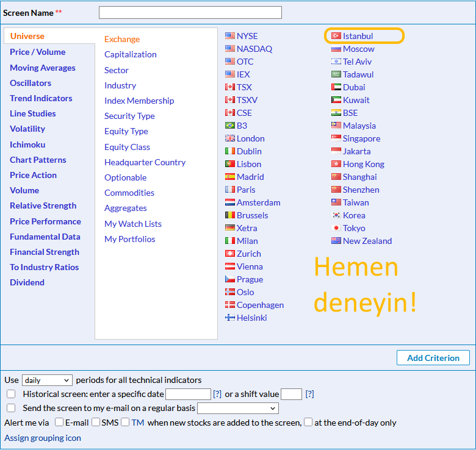Screen dimensions: 476x450
Task: Select the Universe category tab
Action: tap(27, 36)
